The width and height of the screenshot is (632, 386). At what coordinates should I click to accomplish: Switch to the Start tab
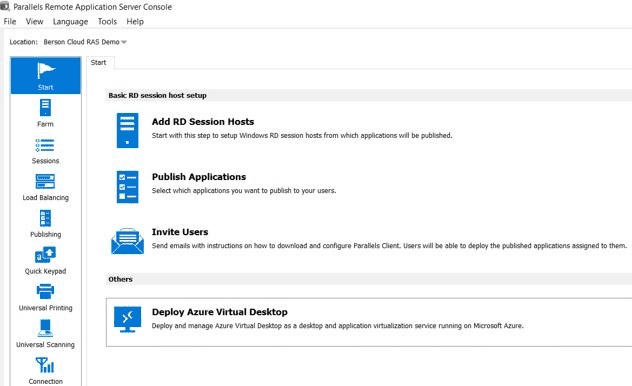coord(99,62)
